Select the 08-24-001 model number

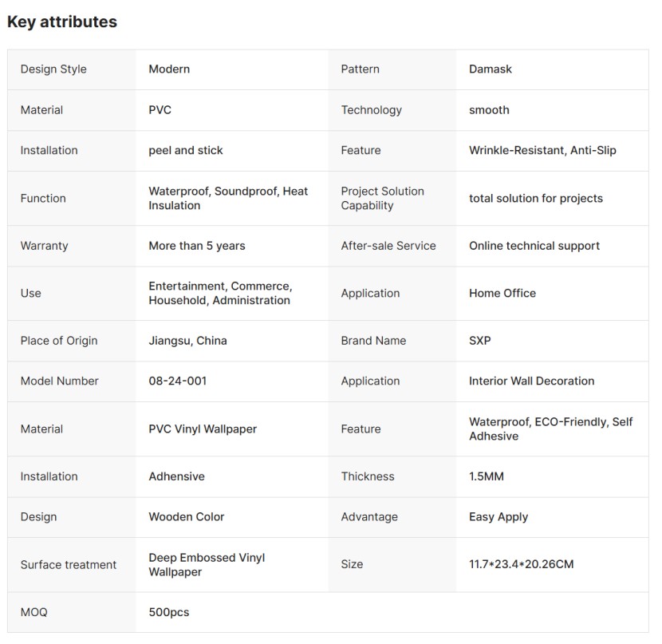point(177,381)
